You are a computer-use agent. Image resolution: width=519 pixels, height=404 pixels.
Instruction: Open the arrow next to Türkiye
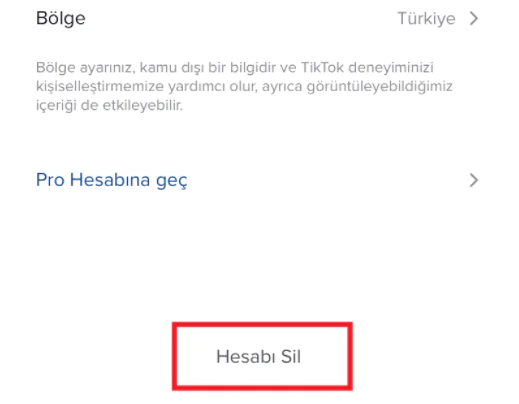coord(474,18)
